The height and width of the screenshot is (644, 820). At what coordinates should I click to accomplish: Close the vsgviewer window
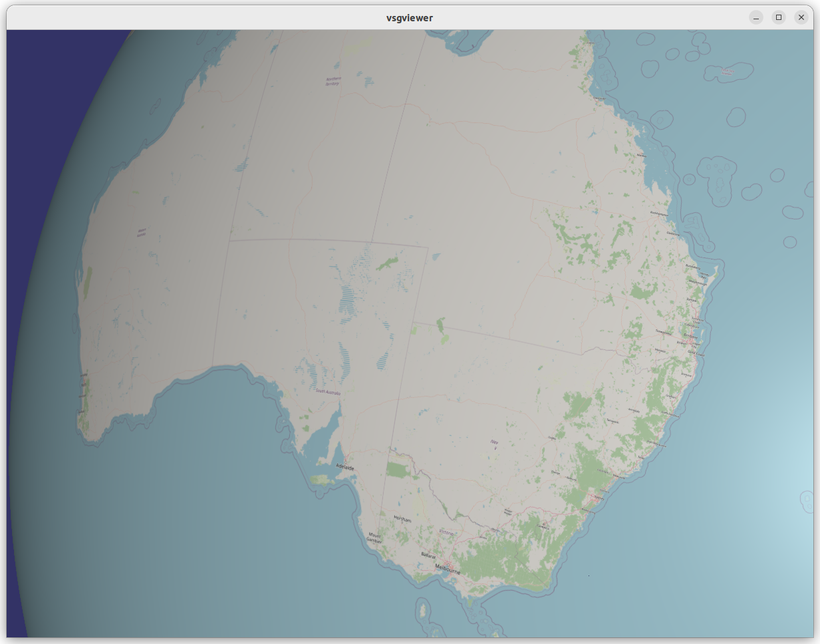pos(801,17)
